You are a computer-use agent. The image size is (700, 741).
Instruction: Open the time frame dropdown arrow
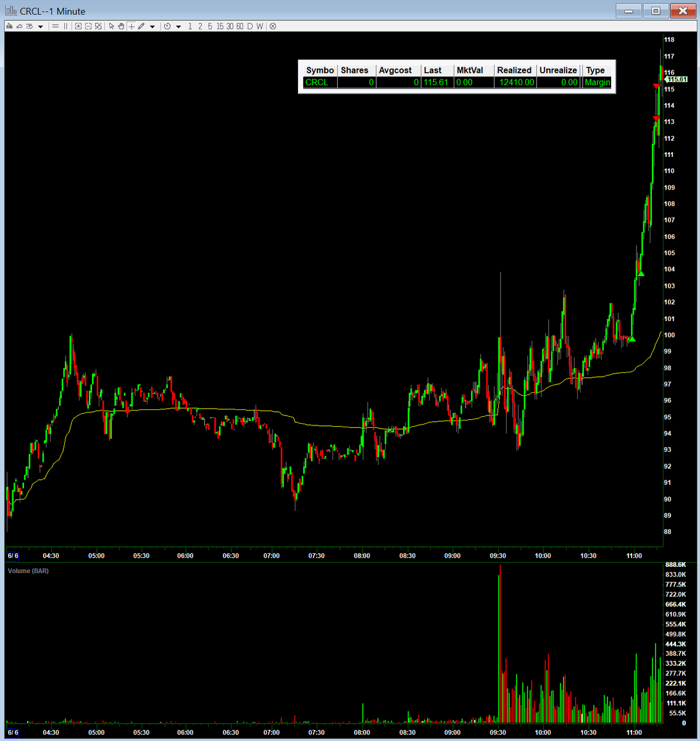[x=178, y=27]
